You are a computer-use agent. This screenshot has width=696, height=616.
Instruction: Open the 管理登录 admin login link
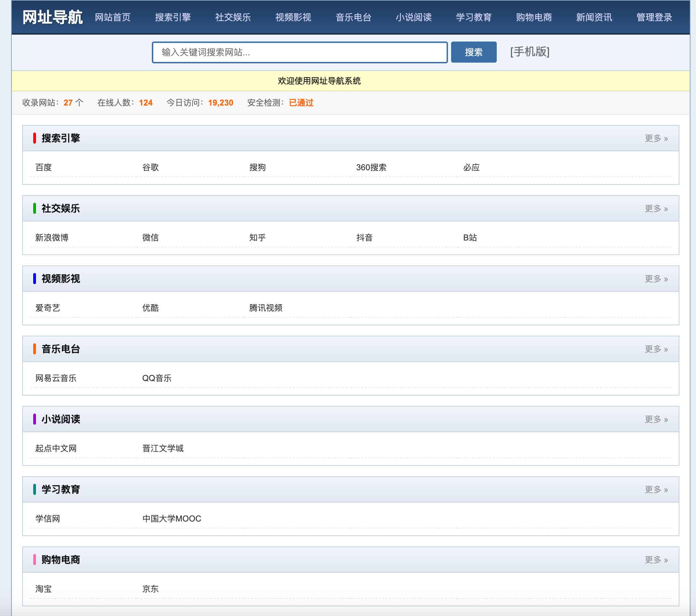654,17
